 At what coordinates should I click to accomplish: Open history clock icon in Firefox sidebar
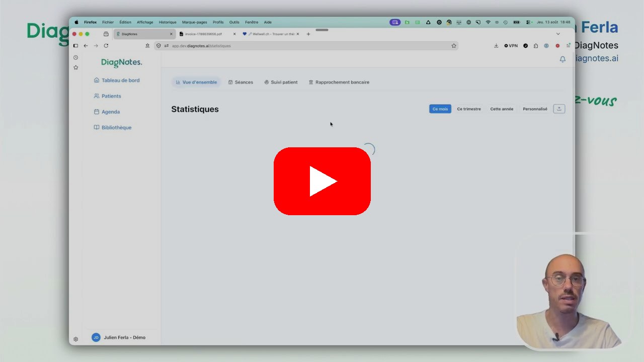(x=75, y=57)
